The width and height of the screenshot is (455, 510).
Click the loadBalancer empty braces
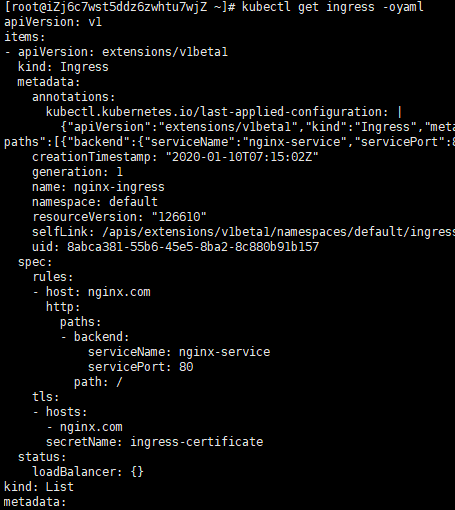137,472
